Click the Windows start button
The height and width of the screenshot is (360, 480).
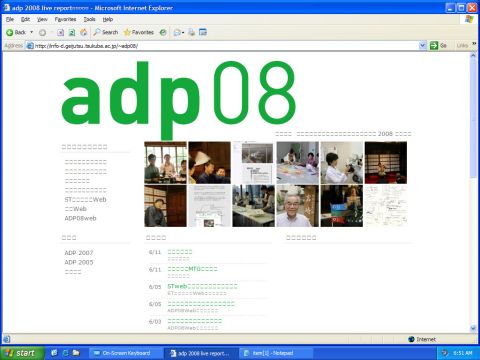21,353
